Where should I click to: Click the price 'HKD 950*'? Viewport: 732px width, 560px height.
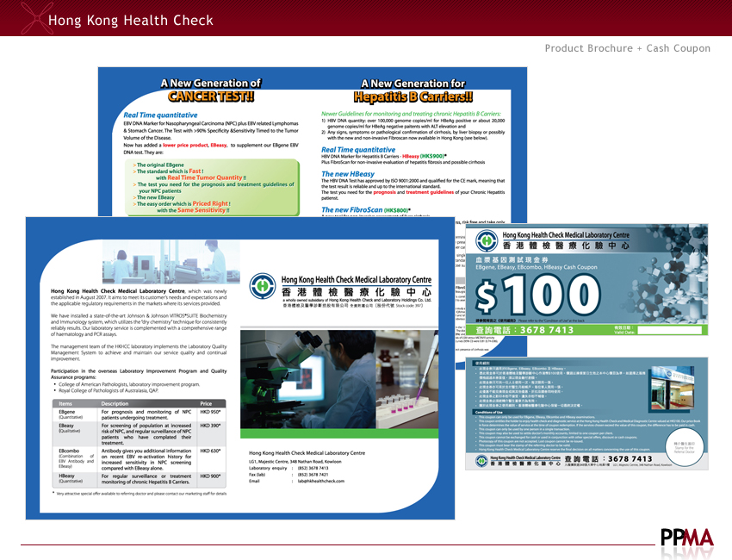tap(210, 412)
